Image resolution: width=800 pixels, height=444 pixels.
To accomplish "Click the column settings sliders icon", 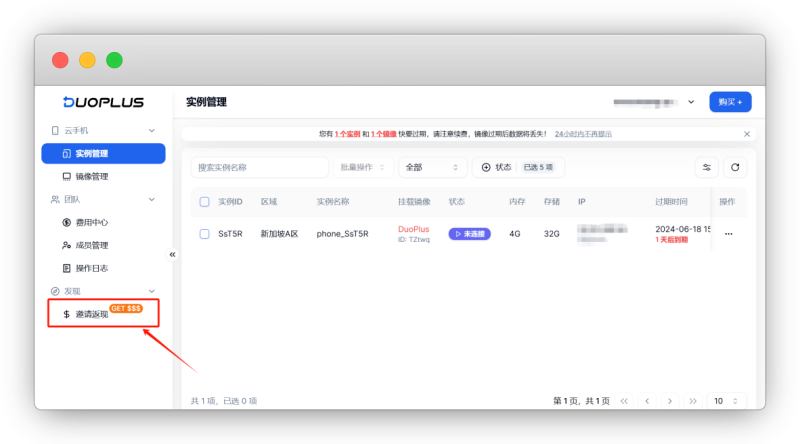I will pos(707,167).
